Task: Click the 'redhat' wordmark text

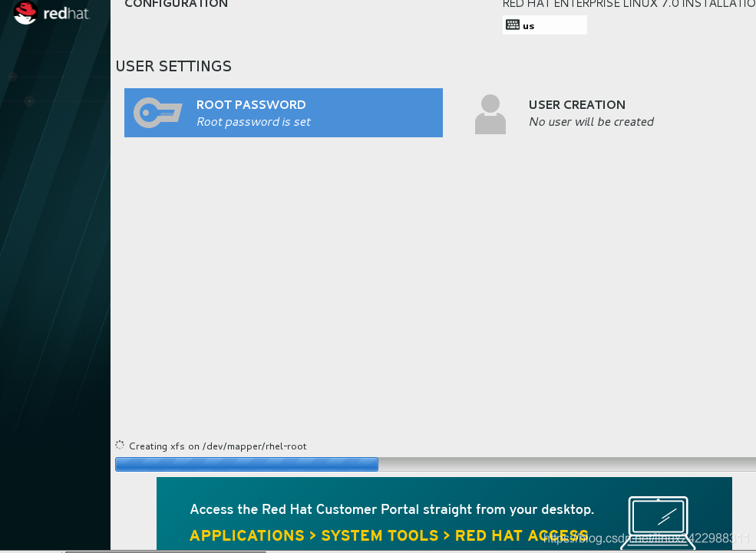Action: [x=66, y=14]
